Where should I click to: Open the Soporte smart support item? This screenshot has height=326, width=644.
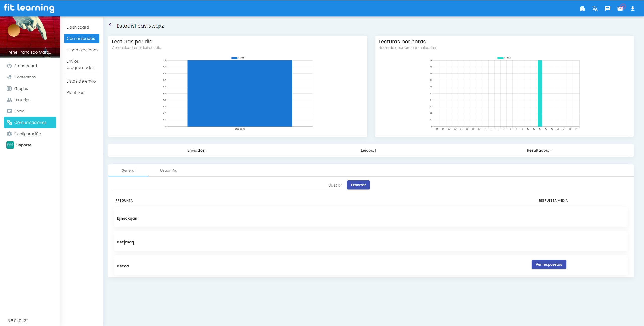click(x=24, y=145)
